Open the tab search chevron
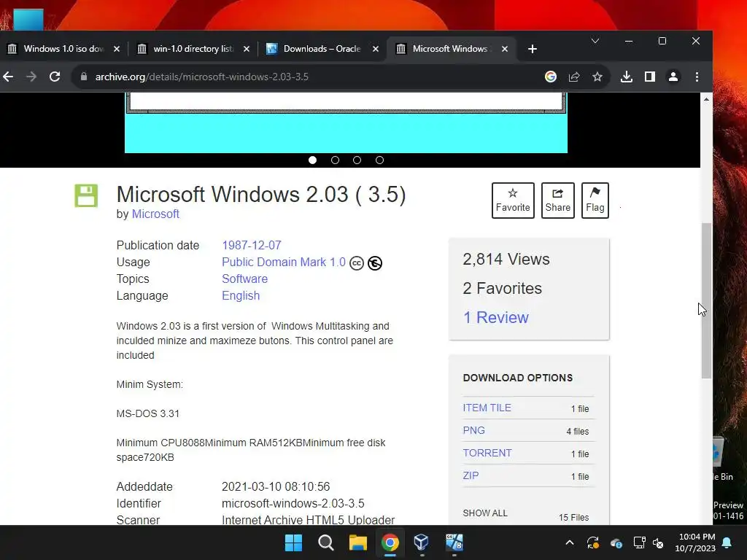The height and width of the screenshot is (560, 747). (x=595, y=41)
